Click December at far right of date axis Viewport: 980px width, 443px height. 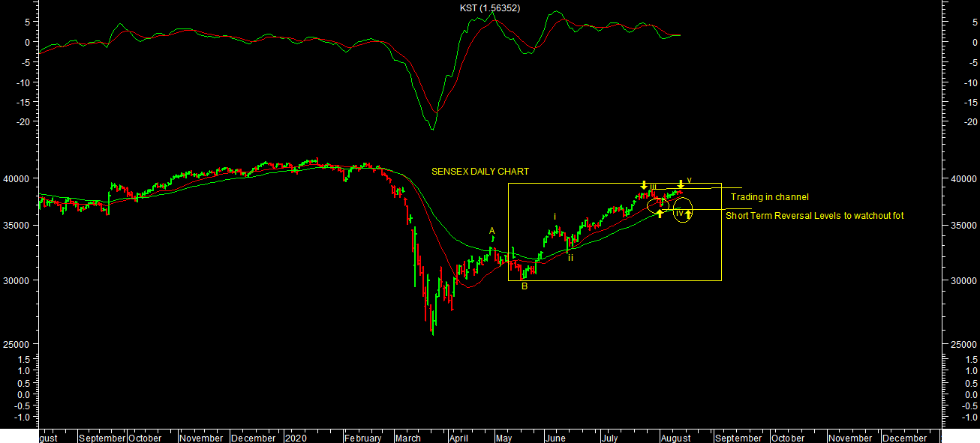tap(904, 438)
